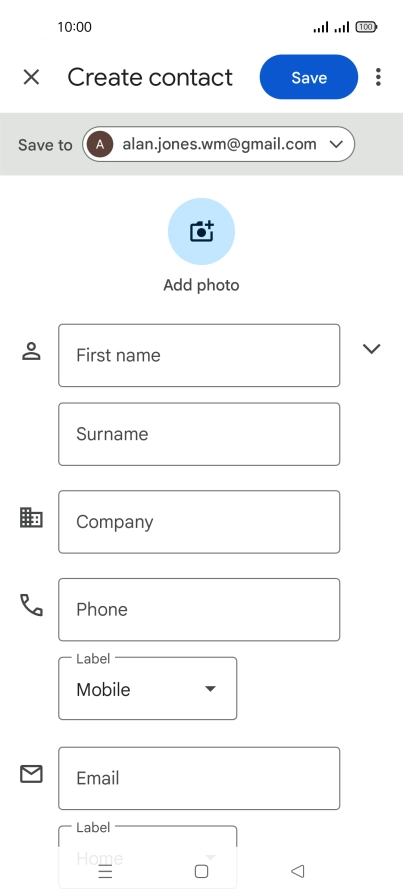Tap the phone handset icon
Viewport: 403px width, 896px height.
pos(31,605)
